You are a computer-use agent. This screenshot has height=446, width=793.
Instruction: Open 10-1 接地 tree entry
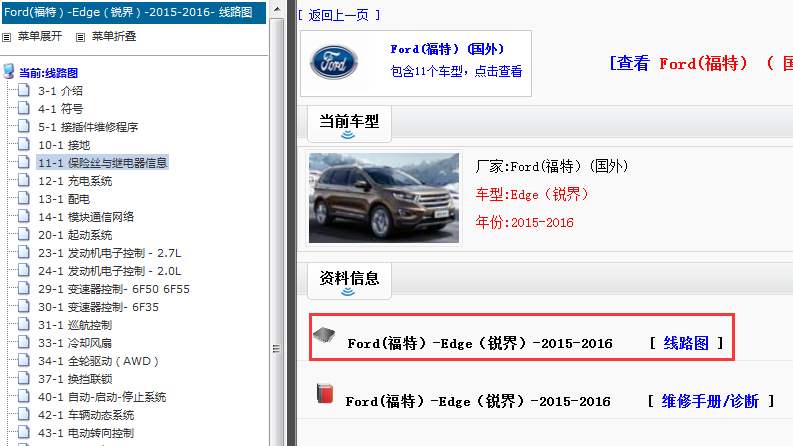click(x=64, y=145)
